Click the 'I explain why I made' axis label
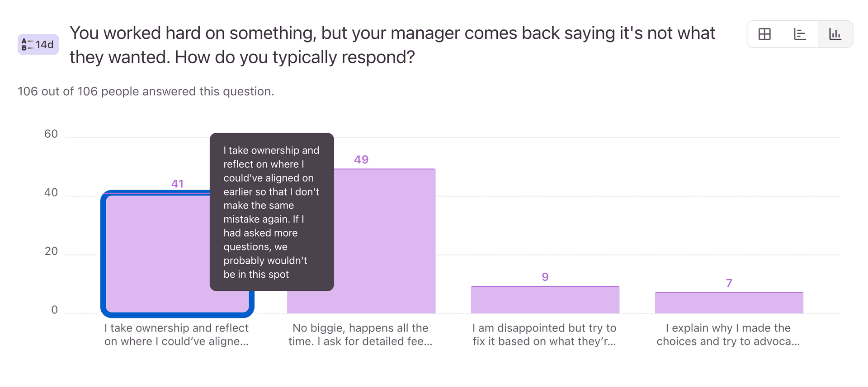 click(x=728, y=335)
